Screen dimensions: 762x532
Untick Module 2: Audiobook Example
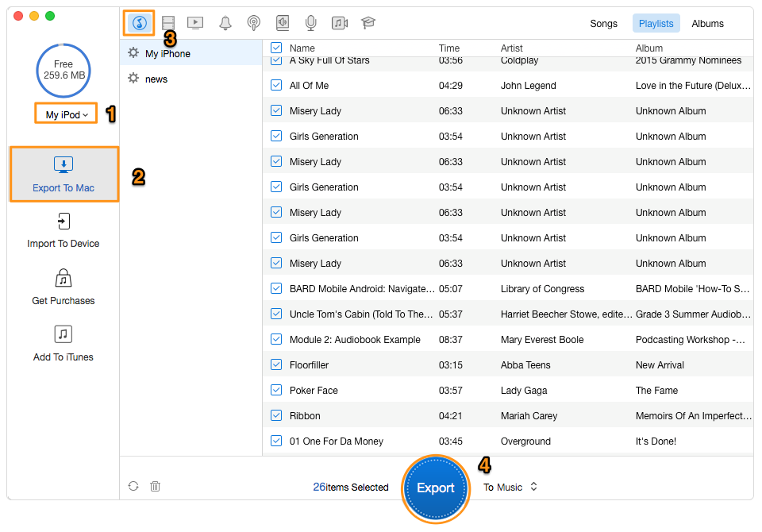276,339
